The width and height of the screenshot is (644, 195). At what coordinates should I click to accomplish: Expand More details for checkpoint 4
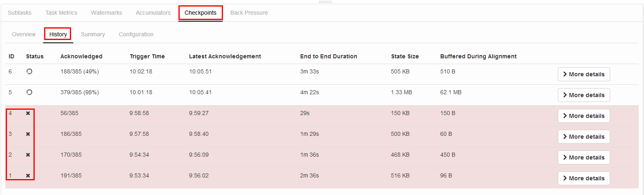(584, 116)
